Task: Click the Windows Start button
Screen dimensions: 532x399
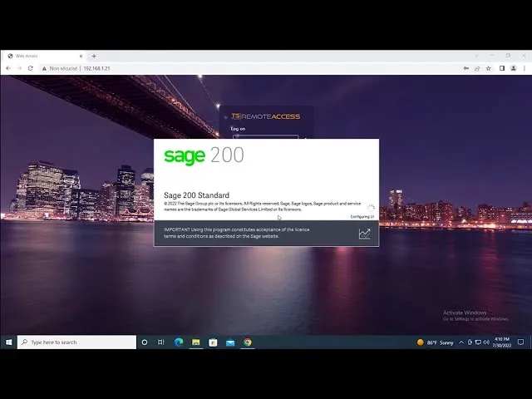Action: tap(8, 342)
